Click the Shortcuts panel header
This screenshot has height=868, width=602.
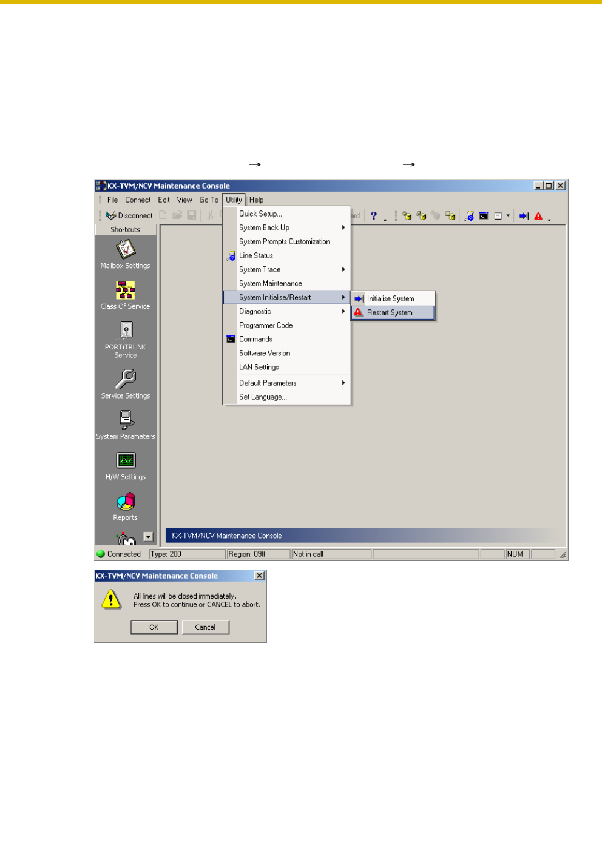126,230
